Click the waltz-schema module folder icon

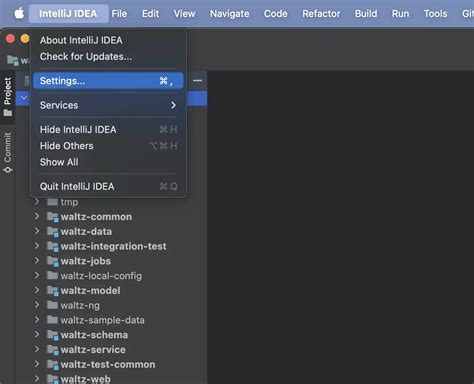tap(53, 335)
